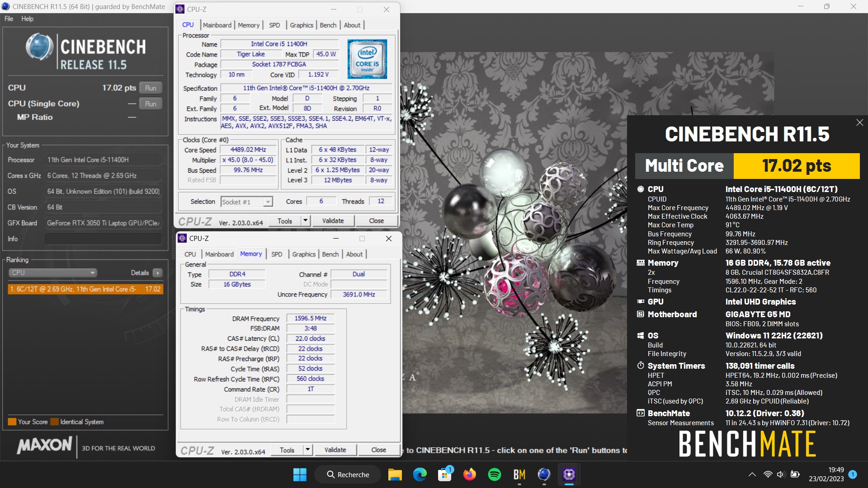The width and height of the screenshot is (868, 488).
Task: Click the taskbar Recherche search box
Action: 348,474
